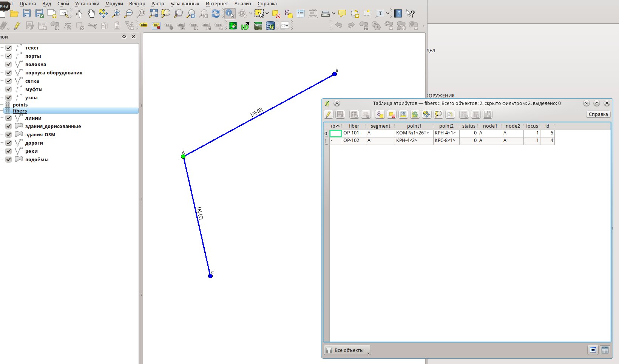Select the Measure ruler tool
This screenshot has height=364, width=619.
tap(326, 14)
